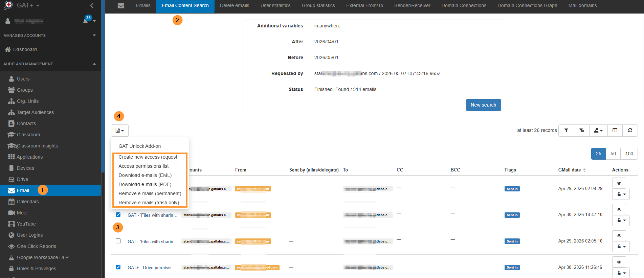Switch to the Emails tab
Screen dimensions: 644x278
pyautogui.click(x=143, y=6)
